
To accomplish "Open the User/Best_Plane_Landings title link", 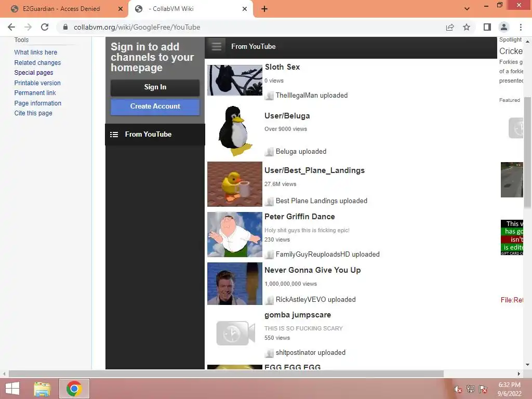I will point(314,170).
